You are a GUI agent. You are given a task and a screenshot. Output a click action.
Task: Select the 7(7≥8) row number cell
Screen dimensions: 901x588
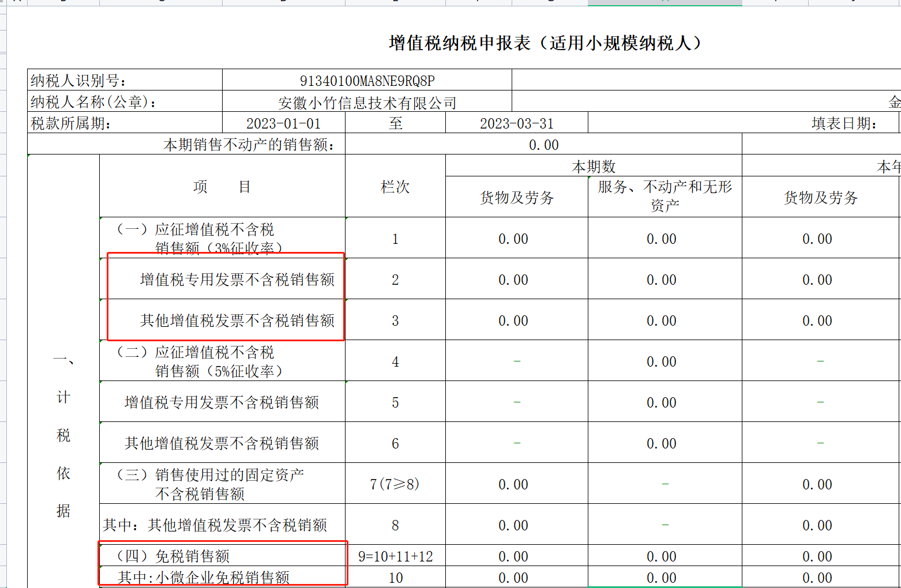[395, 483]
